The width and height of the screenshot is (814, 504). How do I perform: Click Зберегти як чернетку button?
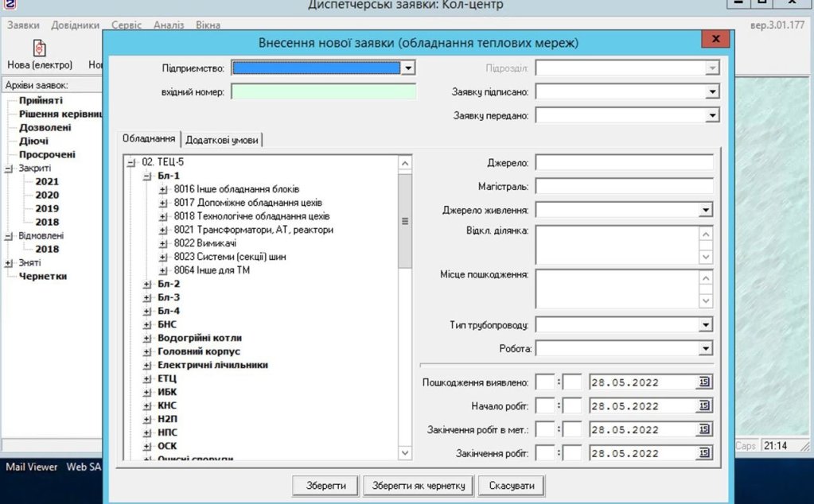[419, 485]
